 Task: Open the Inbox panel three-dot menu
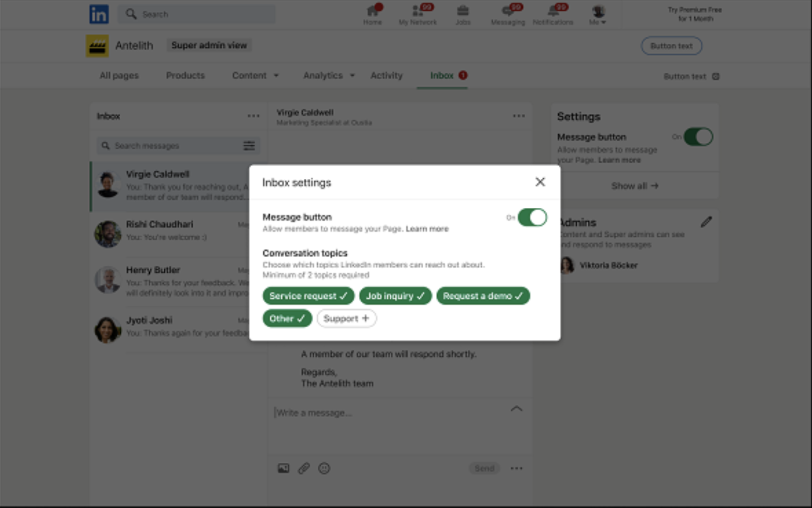point(253,116)
